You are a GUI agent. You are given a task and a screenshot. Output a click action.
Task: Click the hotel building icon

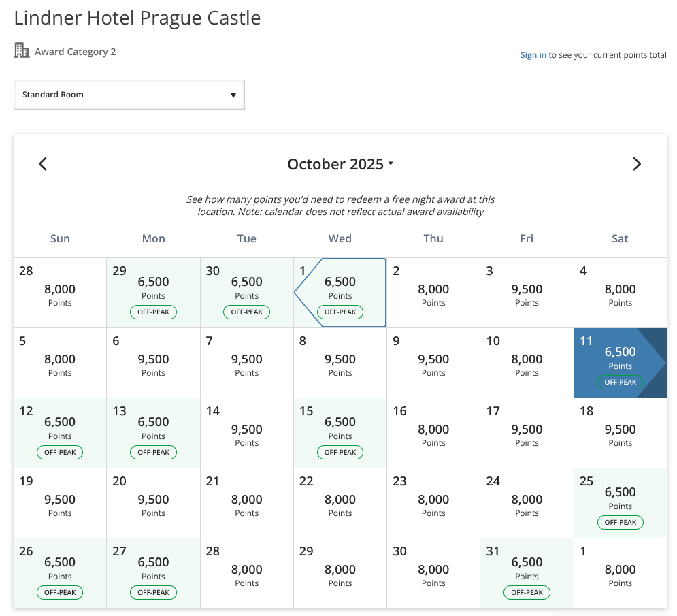22,51
